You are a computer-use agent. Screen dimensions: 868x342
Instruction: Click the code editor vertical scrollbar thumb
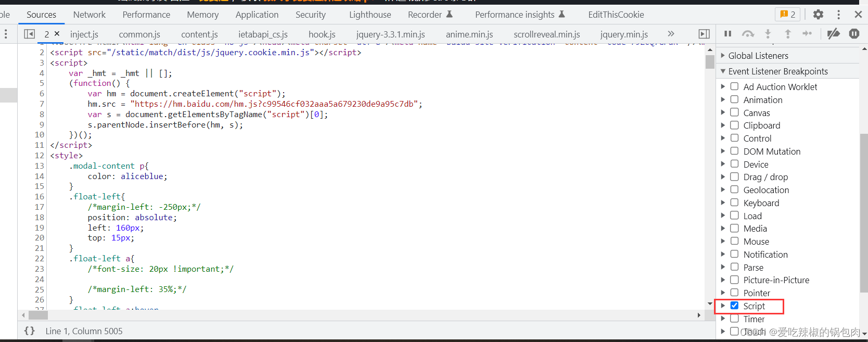click(710, 61)
